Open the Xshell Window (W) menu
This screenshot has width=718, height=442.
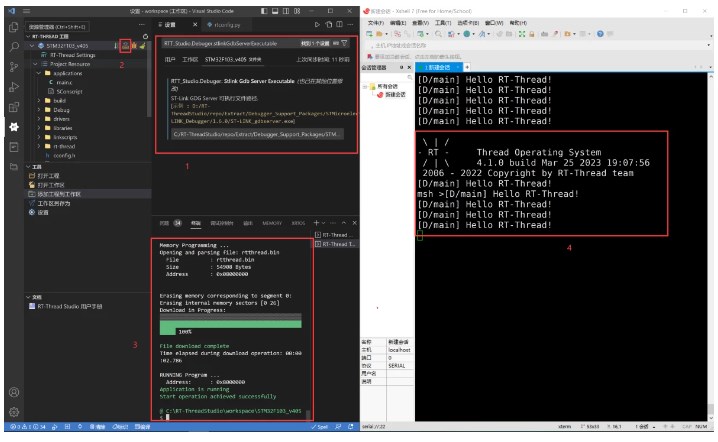[x=494, y=22]
